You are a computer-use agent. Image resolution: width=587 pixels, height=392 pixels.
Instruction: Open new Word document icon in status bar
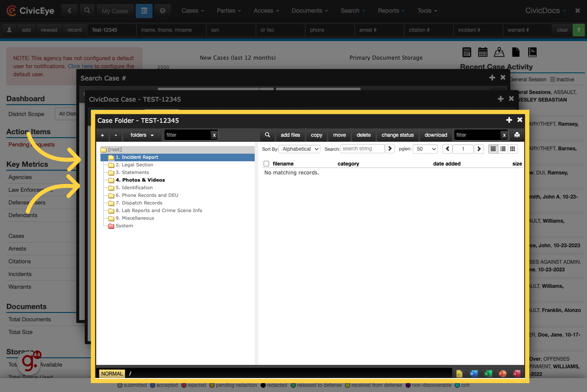[x=474, y=373]
